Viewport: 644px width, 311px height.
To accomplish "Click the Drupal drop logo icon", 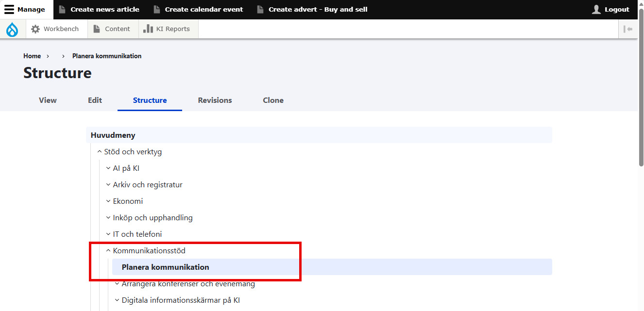I will coord(12,30).
